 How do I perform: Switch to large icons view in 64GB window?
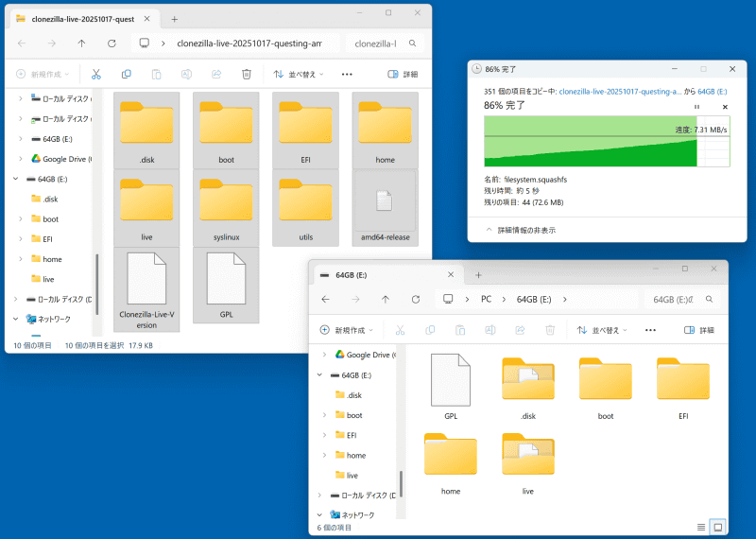pyautogui.click(x=718, y=527)
